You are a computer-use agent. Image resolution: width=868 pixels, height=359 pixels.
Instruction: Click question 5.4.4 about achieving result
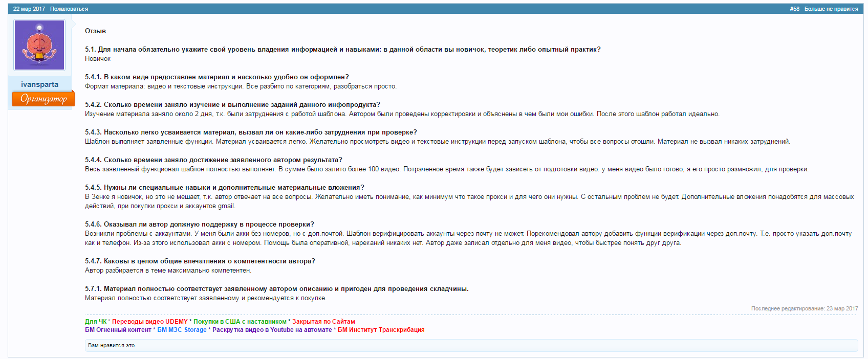pos(213,160)
